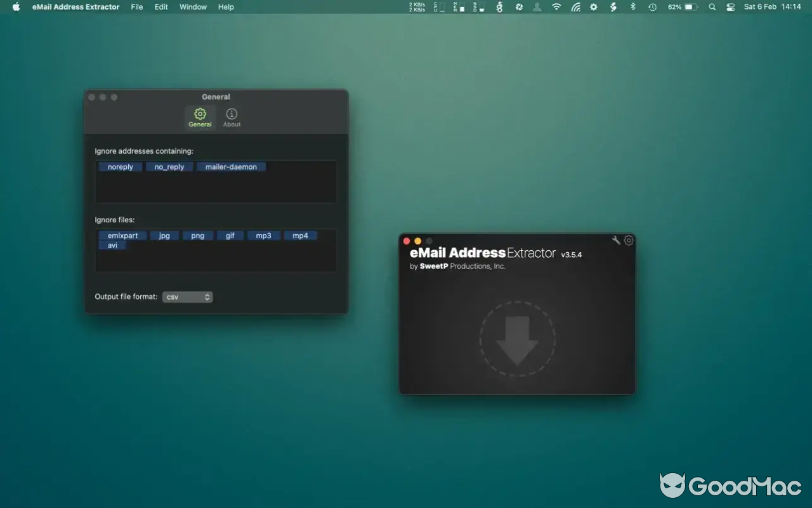Open the Help menu
This screenshot has width=812, height=508.
[x=226, y=7]
